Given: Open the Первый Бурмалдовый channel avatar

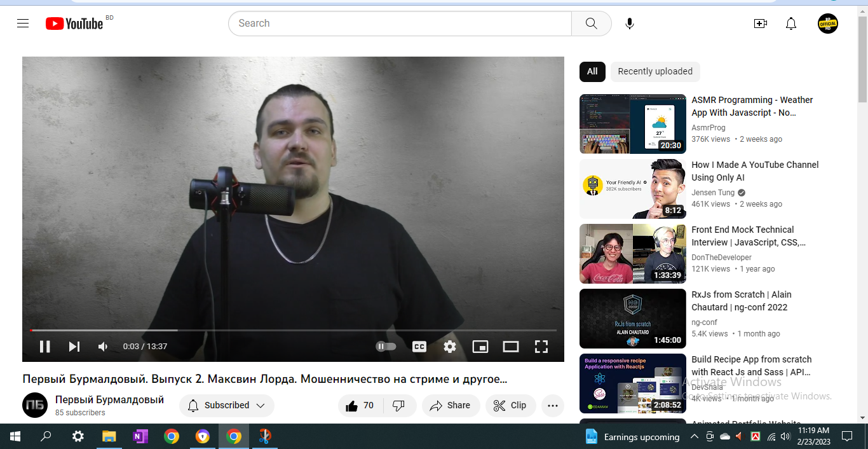Looking at the screenshot, I should coord(35,405).
